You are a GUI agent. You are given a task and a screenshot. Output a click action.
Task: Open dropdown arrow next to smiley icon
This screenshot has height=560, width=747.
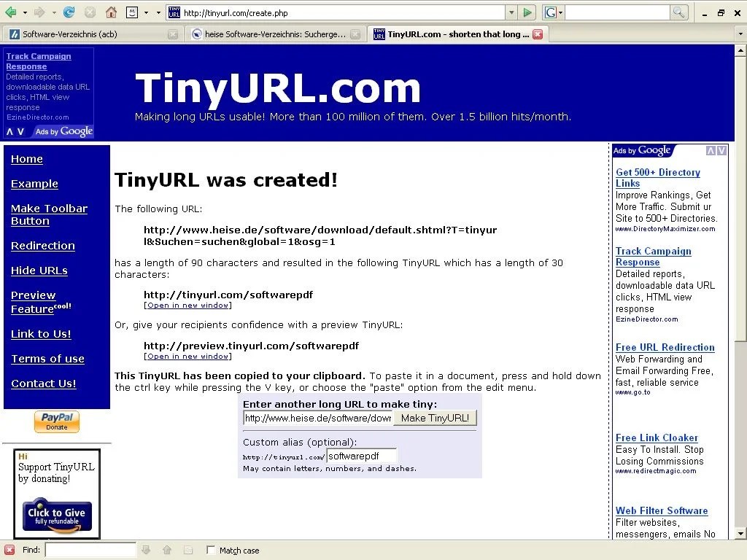146,13
